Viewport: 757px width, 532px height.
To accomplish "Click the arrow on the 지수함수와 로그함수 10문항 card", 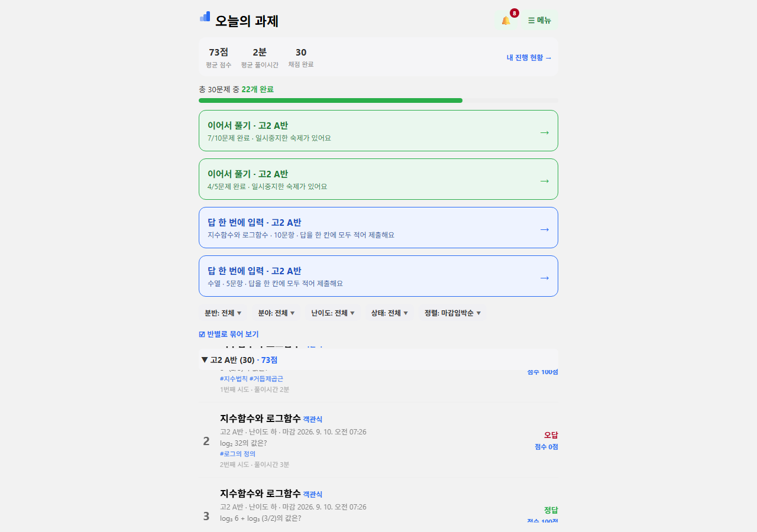I will [x=545, y=229].
